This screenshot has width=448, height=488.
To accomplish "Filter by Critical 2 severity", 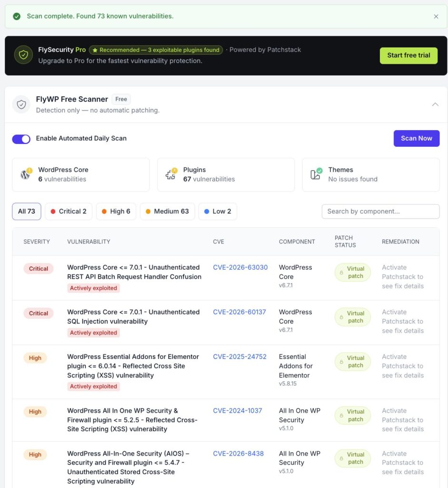I will coord(69,211).
